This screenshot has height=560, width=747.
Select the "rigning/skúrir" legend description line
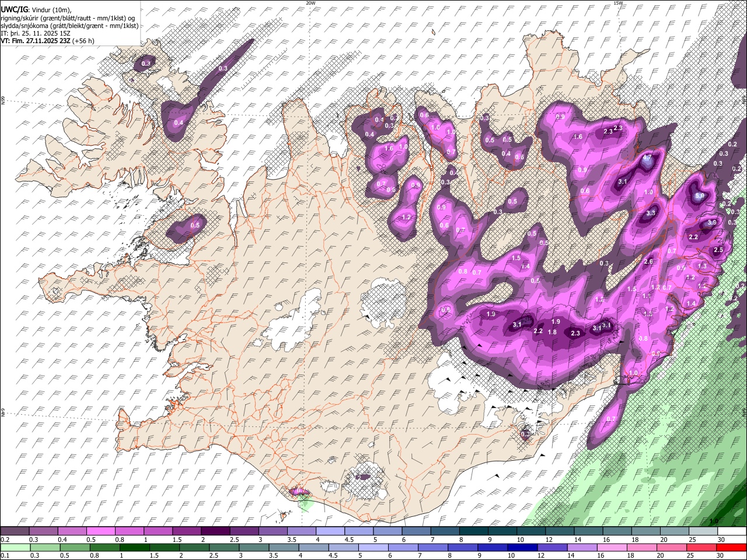point(68,17)
